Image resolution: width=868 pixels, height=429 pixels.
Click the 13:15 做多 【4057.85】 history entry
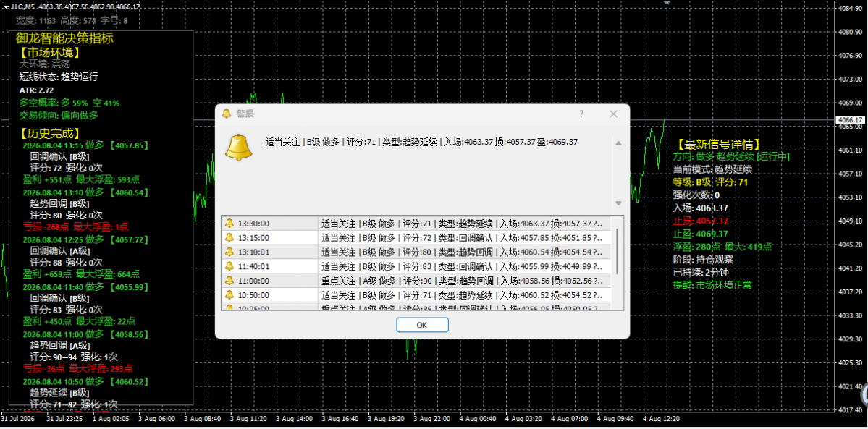[86, 145]
